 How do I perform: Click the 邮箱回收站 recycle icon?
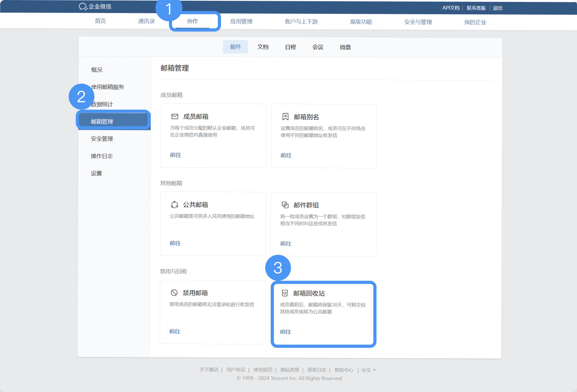coord(285,293)
